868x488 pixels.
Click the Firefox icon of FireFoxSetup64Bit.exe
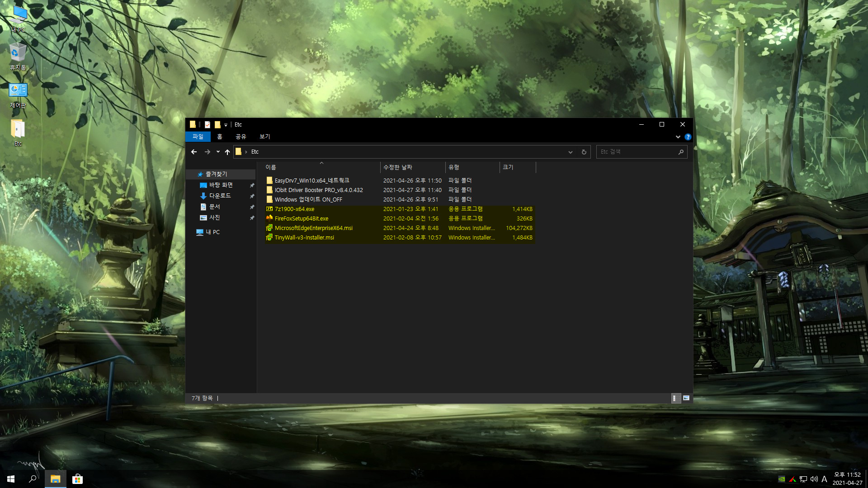(269, 218)
